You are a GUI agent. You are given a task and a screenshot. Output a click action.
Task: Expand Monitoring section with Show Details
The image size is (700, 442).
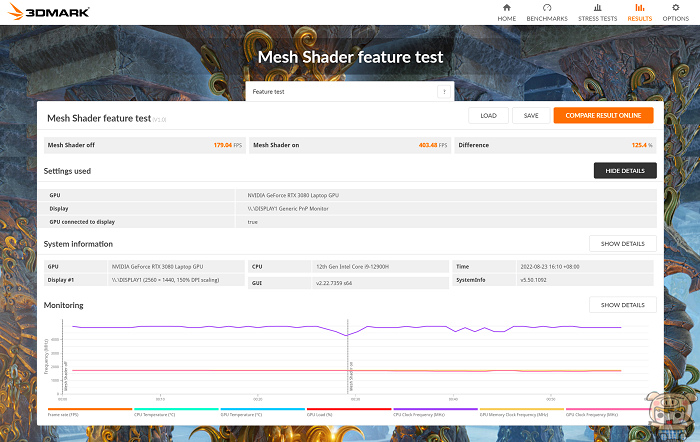tap(622, 304)
